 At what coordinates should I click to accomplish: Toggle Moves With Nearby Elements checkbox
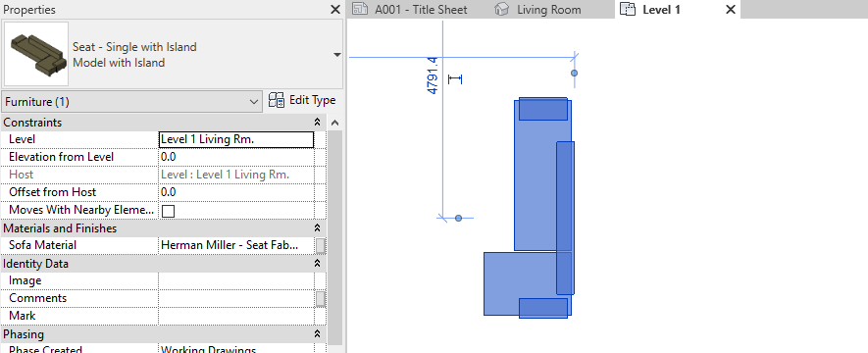pos(168,211)
